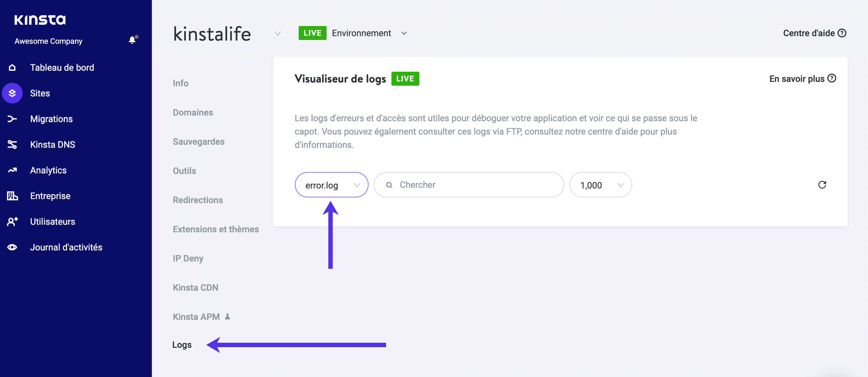Screen dimensions: 868x377
Task: Refresh the log viewer
Action: click(823, 185)
